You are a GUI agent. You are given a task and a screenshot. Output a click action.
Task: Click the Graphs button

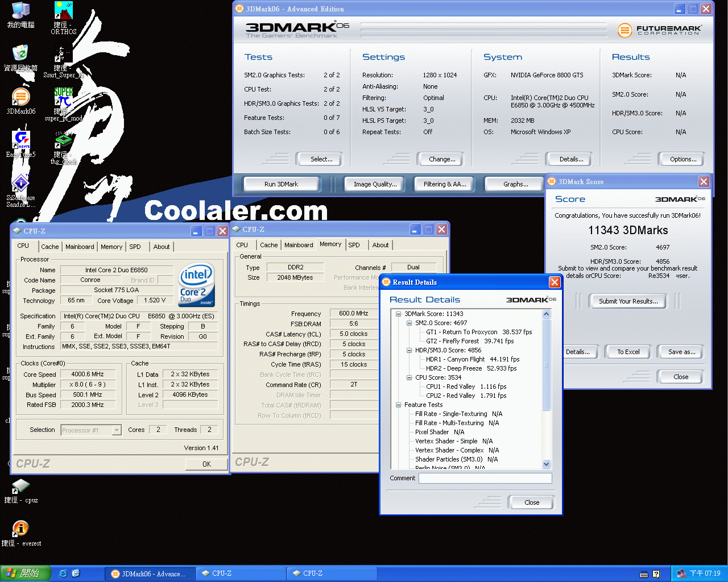pyautogui.click(x=515, y=184)
